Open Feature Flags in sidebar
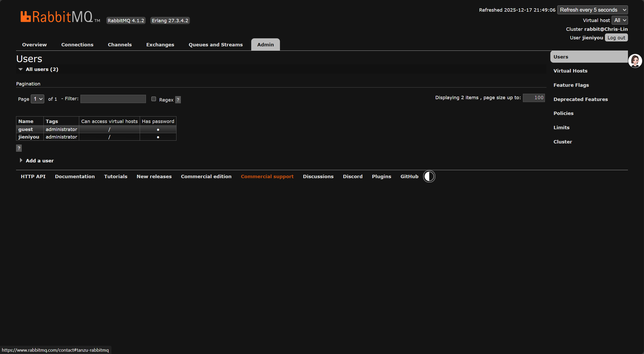 [571, 85]
